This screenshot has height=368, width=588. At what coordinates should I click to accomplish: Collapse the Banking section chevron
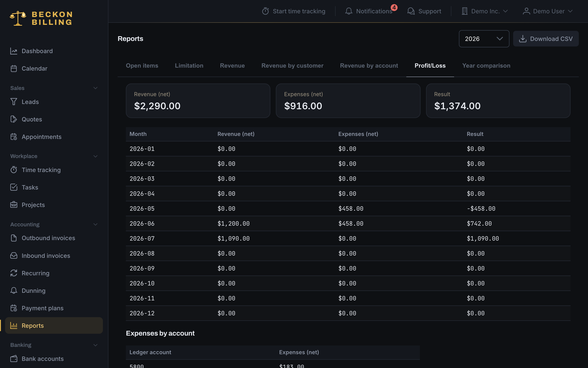pyautogui.click(x=96, y=345)
